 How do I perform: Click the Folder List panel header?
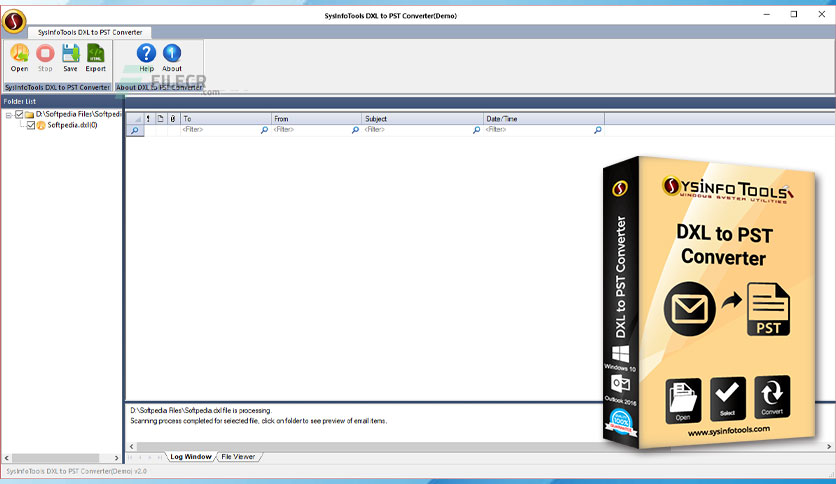[x=62, y=101]
